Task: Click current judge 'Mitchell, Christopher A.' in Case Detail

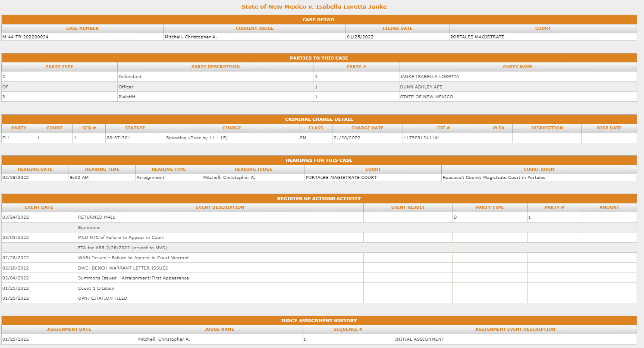Action: (x=191, y=37)
